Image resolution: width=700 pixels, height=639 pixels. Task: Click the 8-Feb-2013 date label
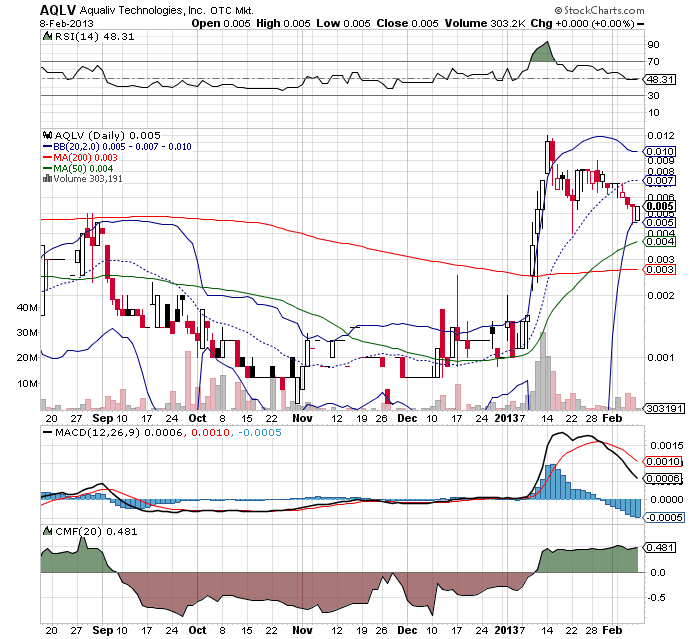pyautogui.click(x=67, y=23)
